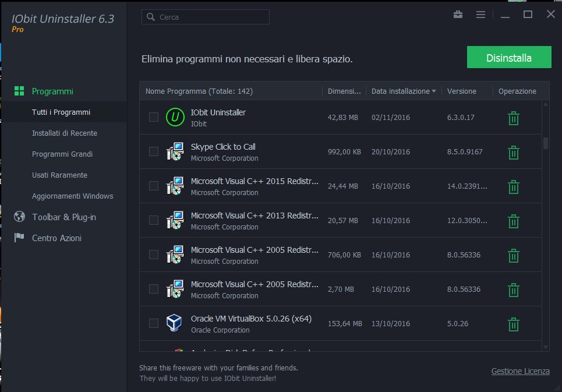Uninstall IObit Uninstaller via trash icon
This screenshot has width=562, height=392.
click(513, 118)
